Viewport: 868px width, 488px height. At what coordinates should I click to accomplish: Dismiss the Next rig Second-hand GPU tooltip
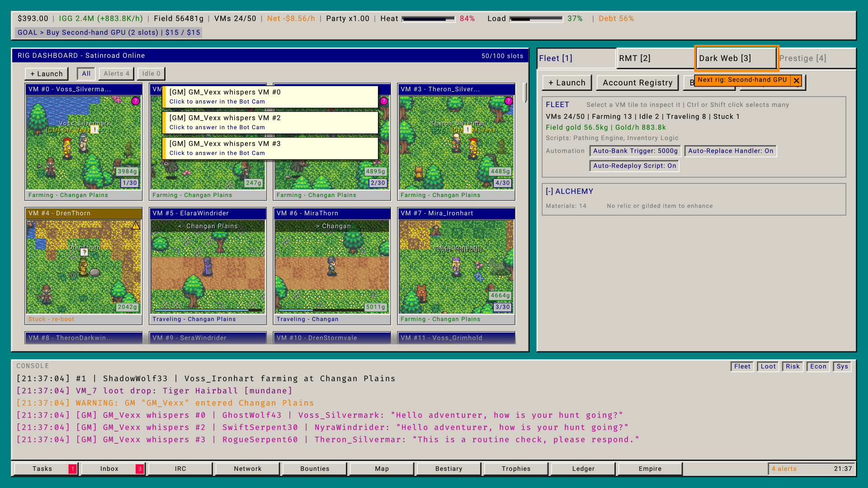797,80
